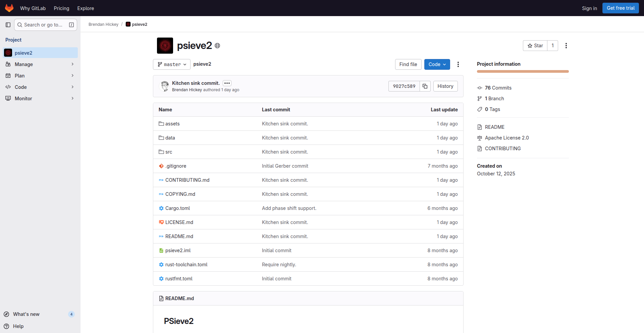Click the star count 1 button
The height and width of the screenshot is (333, 644).
pyautogui.click(x=553, y=46)
